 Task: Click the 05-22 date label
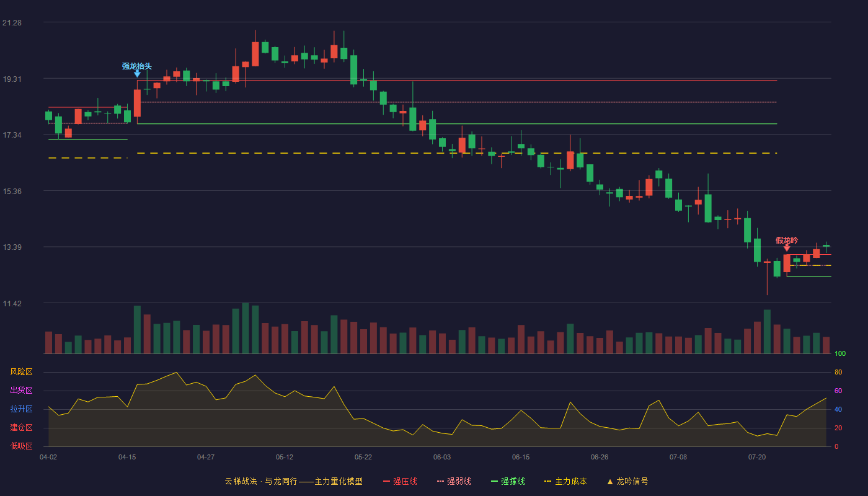pyautogui.click(x=363, y=457)
